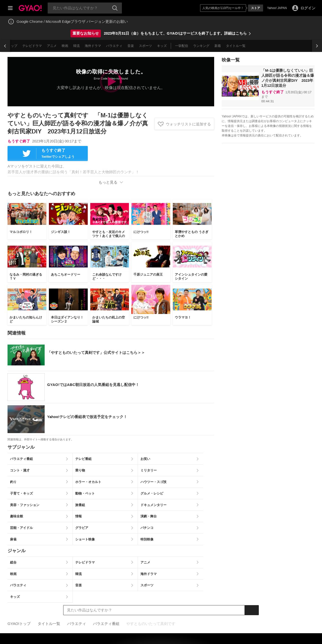Click the ストア button
This screenshot has height=644, width=322.
[256, 8]
